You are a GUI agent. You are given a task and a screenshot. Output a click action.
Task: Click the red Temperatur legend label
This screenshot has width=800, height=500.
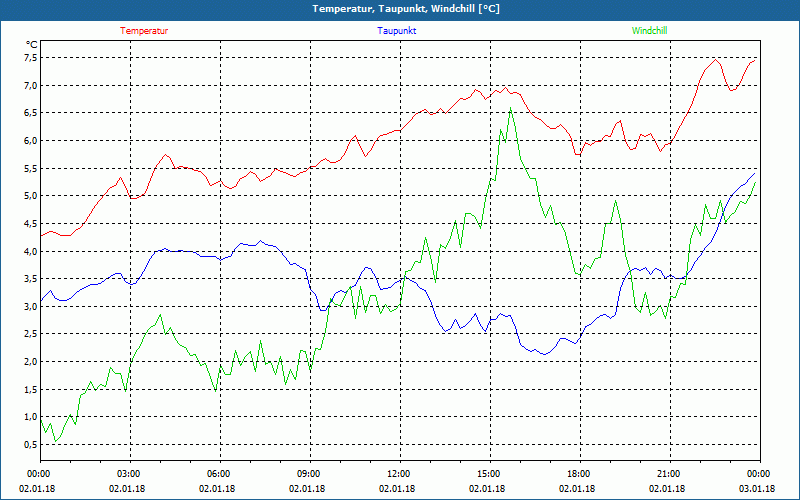tap(144, 31)
